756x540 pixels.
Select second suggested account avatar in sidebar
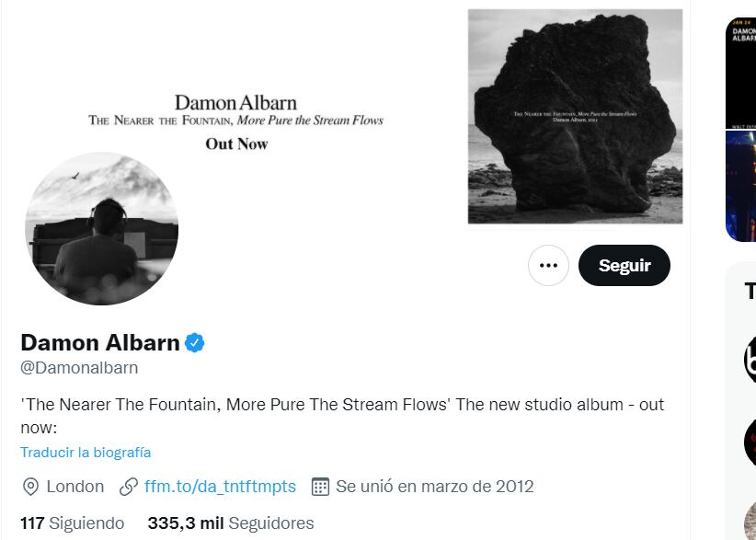click(750, 442)
